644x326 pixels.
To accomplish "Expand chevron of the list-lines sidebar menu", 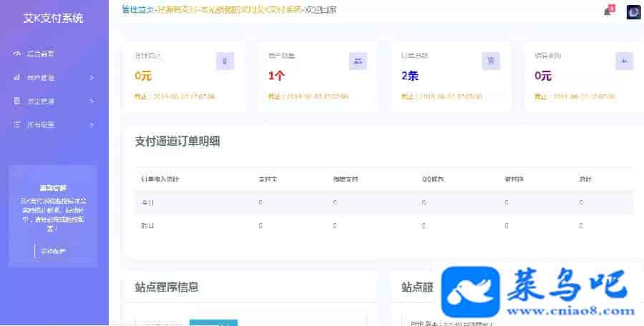I will tap(92, 124).
